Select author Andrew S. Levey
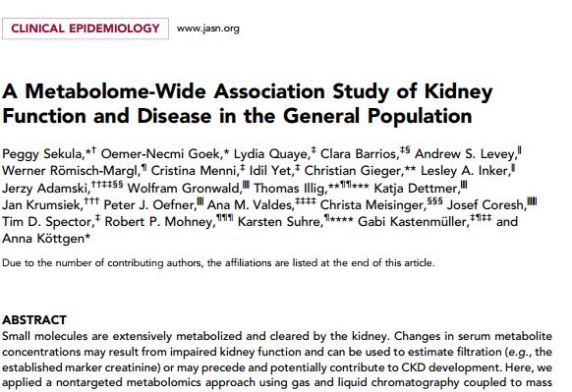This screenshot has width=572, height=392. coord(465,154)
